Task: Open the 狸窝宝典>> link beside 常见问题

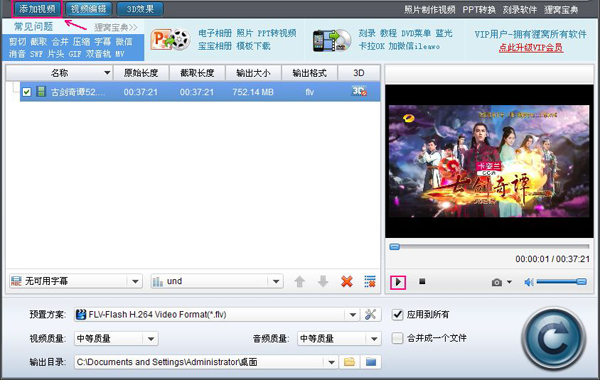Action: coord(116,27)
